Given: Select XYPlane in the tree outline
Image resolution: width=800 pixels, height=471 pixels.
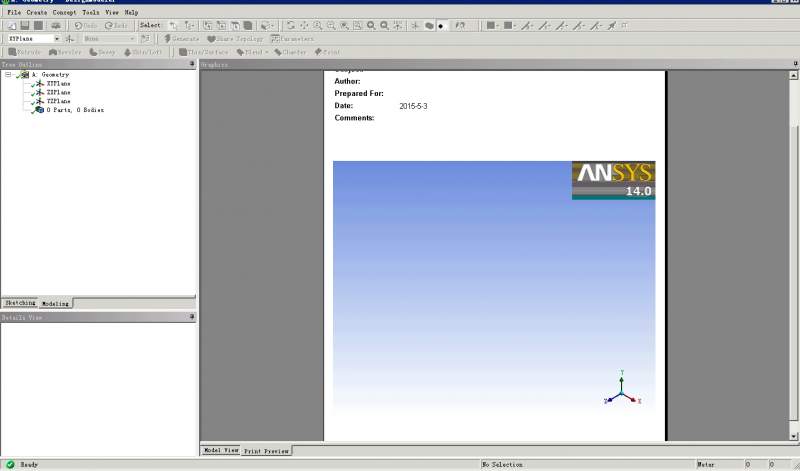Looking at the screenshot, I should (58, 84).
